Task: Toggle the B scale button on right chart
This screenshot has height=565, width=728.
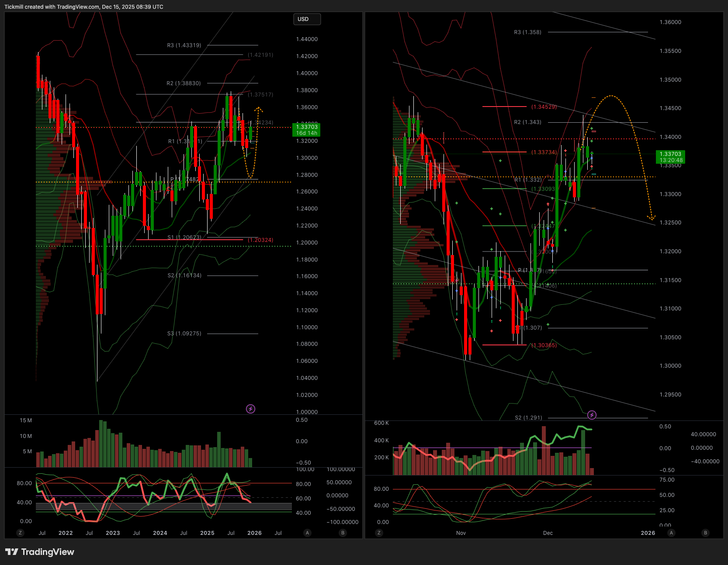Action: tap(705, 533)
